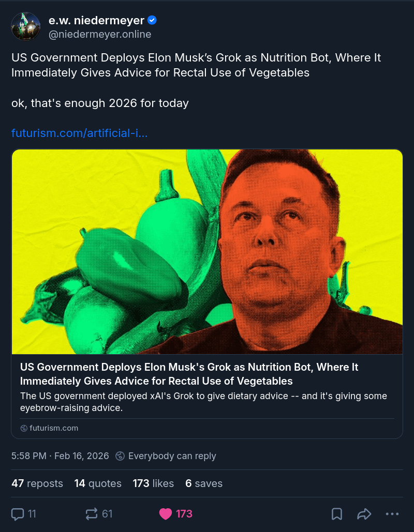This screenshot has width=414, height=532.
Task: Open the three-dot more options menu
Action: (x=392, y=514)
